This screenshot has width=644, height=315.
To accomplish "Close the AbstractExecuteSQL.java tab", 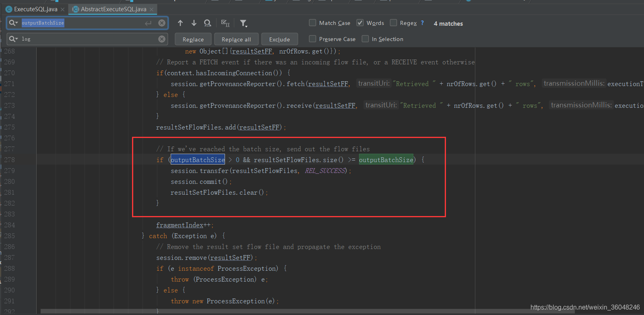I will coord(151,9).
